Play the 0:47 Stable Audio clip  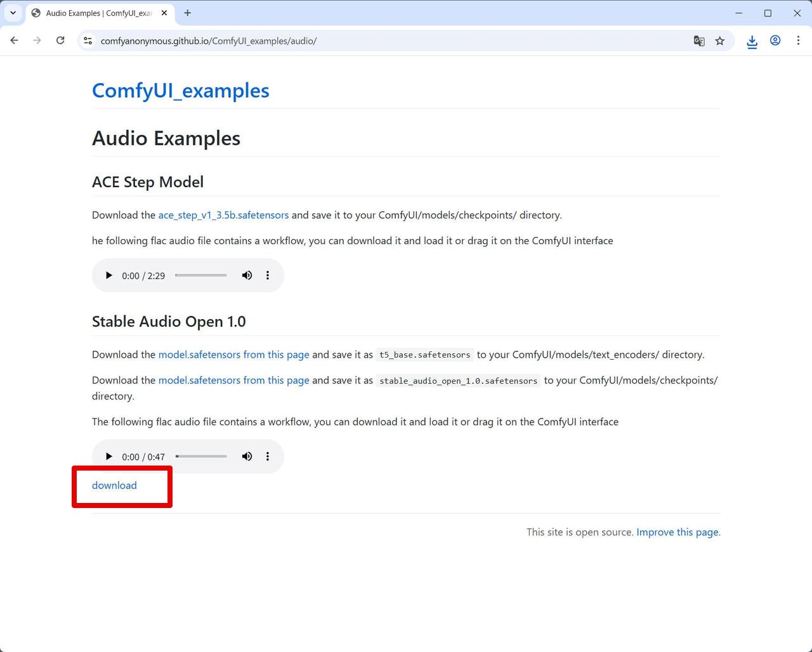108,457
